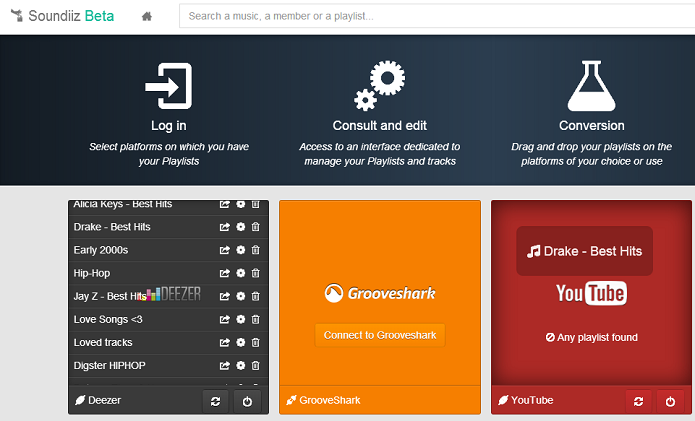Image resolution: width=695 pixels, height=421 pixels.
Task: Select the Hip-Hop playlist row
Action: point(168,273)
